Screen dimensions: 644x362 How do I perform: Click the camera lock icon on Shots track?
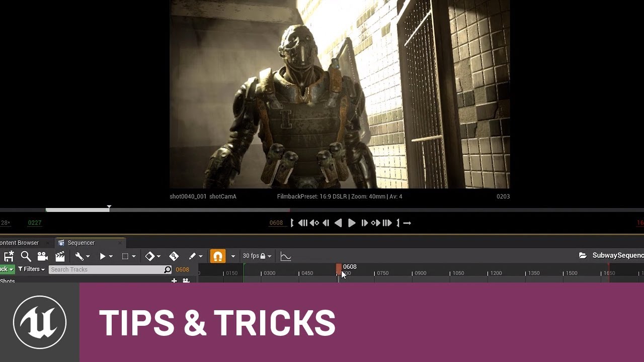(186, 281)
